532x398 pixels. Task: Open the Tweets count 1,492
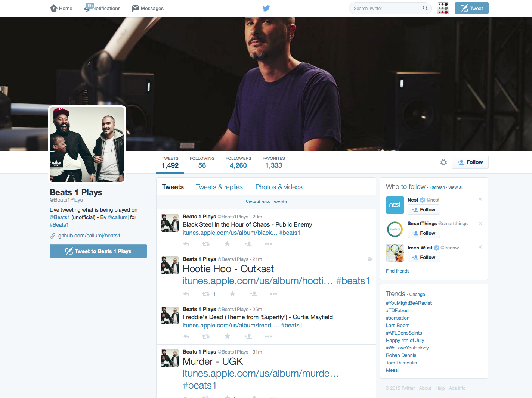point(170,162)
